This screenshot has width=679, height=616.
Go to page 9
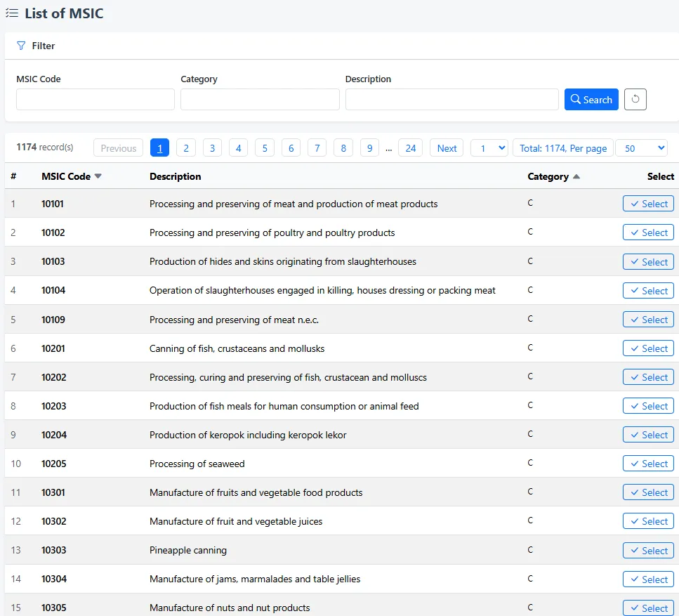369,148
